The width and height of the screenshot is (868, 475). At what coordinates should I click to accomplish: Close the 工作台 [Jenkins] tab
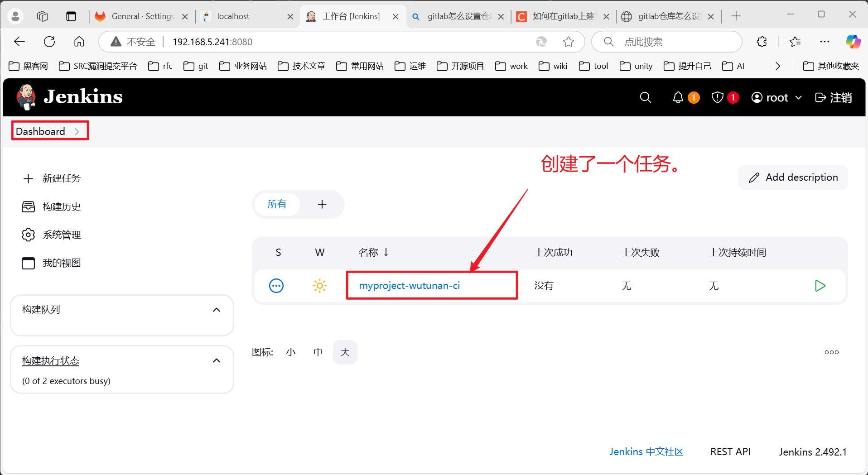395,17
